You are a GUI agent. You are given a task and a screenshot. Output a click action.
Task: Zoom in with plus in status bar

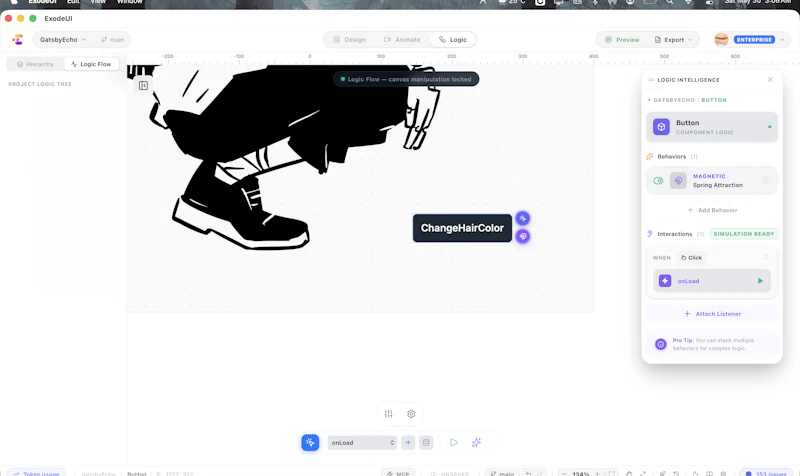597,473
